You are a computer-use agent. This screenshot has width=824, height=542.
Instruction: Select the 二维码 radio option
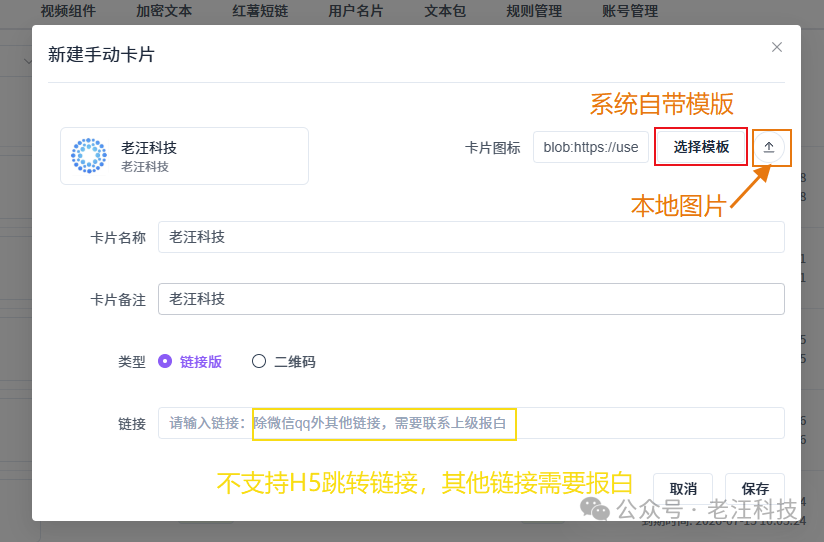click(284, 362)
